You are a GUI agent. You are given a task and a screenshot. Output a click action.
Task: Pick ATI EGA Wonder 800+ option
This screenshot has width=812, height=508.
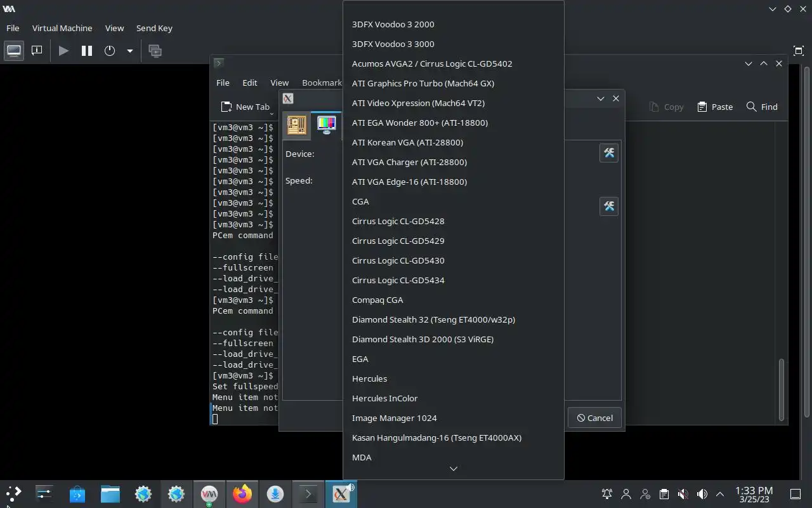[454, 123]
